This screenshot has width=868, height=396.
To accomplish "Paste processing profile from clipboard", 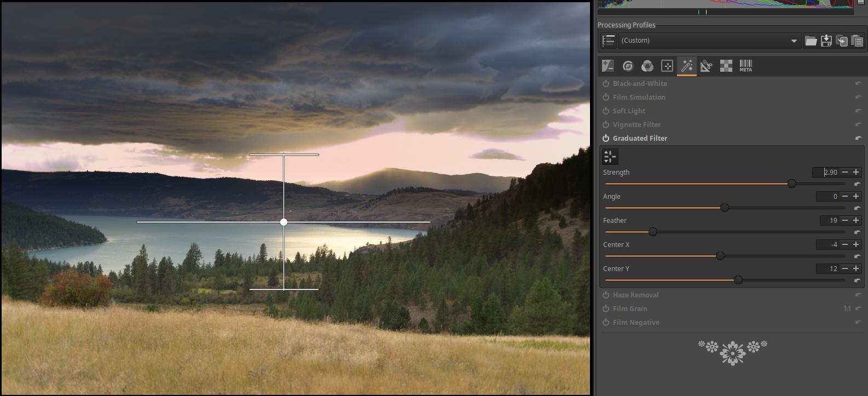I will click(857, 41).
